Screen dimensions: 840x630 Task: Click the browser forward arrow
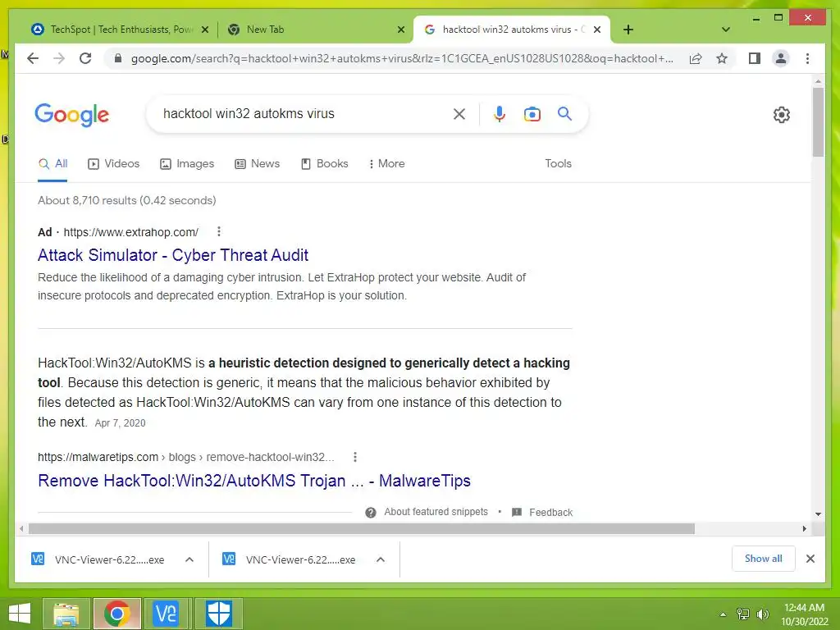click(x=59, y=58)
